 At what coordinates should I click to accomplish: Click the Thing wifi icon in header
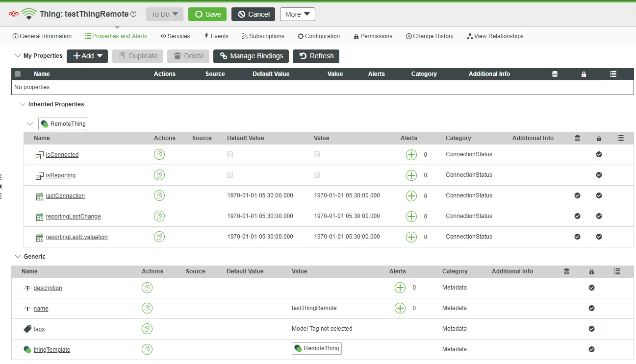pos(29,14)
